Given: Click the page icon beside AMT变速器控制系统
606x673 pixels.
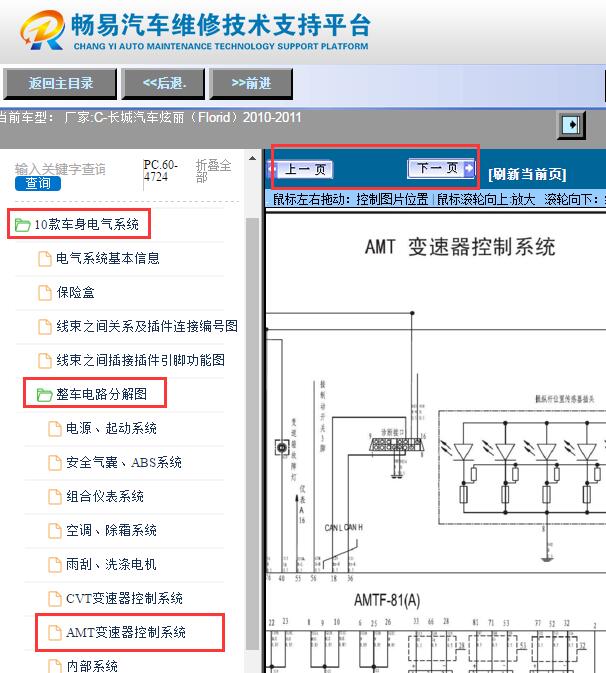Looking at the screenshot, I should coord(55,632).
